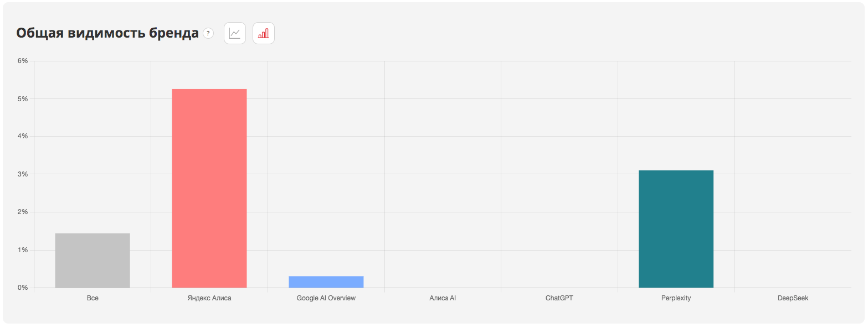868x328 pixels.
Task: Select the blue Google AI Overview bar
Action: (326, 282)
